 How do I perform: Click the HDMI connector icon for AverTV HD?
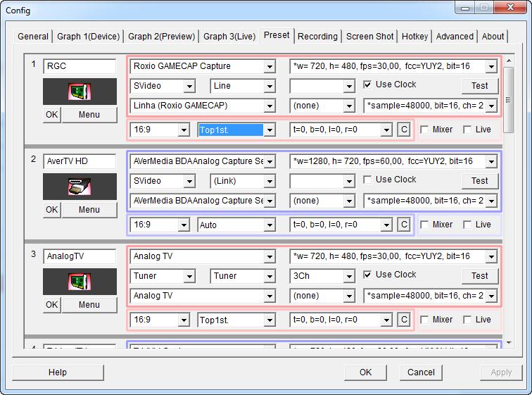pyautogui.click(x=80, y=187)
